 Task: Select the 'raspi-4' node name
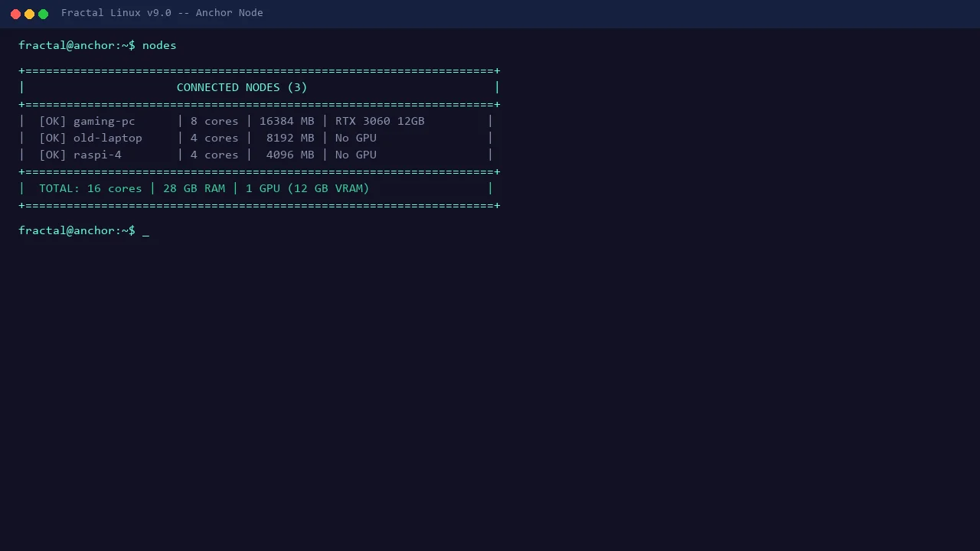pos(97,155)
